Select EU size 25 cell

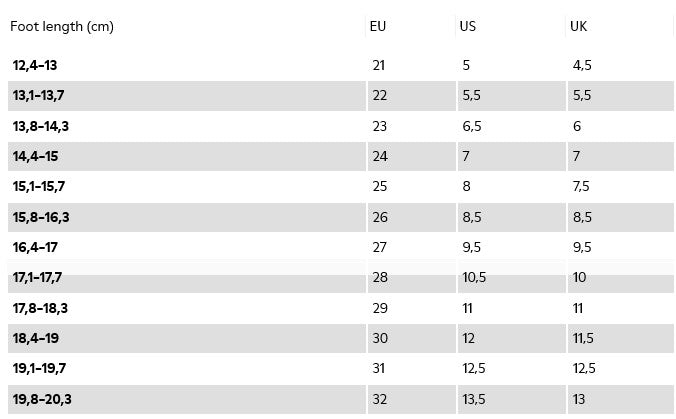click(379, 187)
